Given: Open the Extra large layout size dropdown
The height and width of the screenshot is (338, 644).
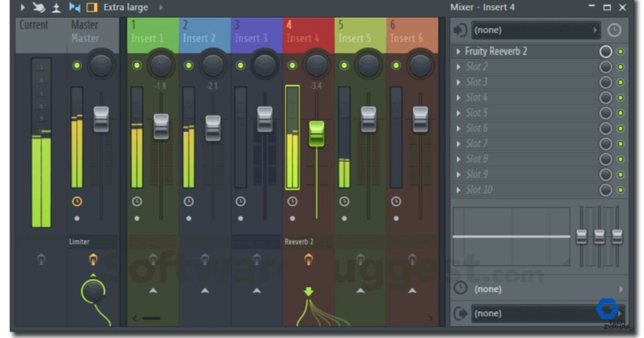Looking at the screenshot, I should (133, 8).
